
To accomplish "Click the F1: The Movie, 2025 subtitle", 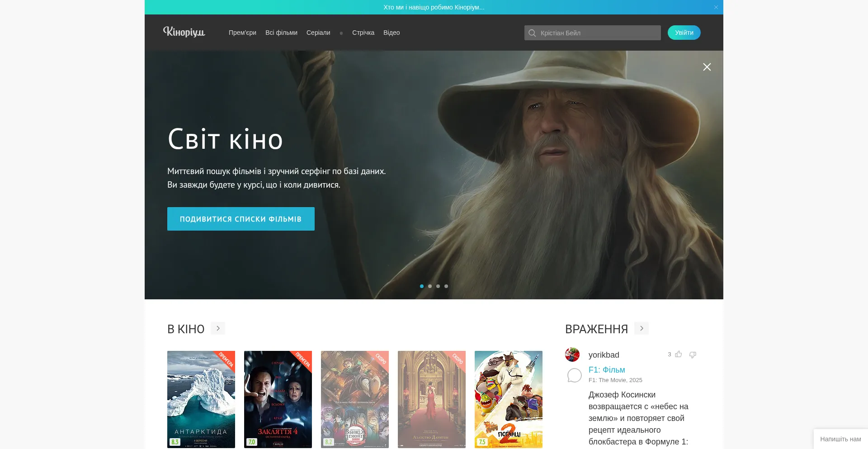I will [615, 380].
